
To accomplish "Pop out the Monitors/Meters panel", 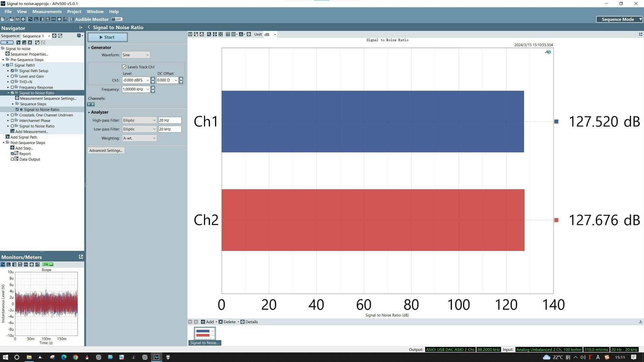I will pos(81,257).
